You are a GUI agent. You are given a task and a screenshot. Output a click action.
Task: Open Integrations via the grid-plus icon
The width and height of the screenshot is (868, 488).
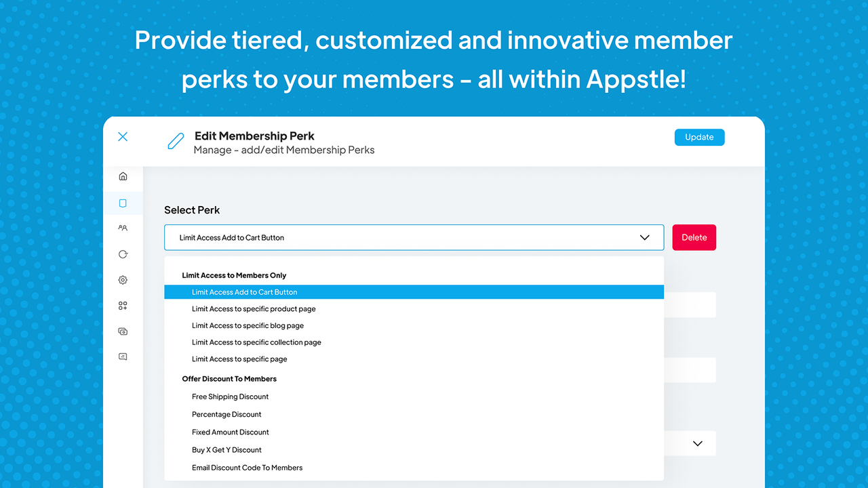123,305
